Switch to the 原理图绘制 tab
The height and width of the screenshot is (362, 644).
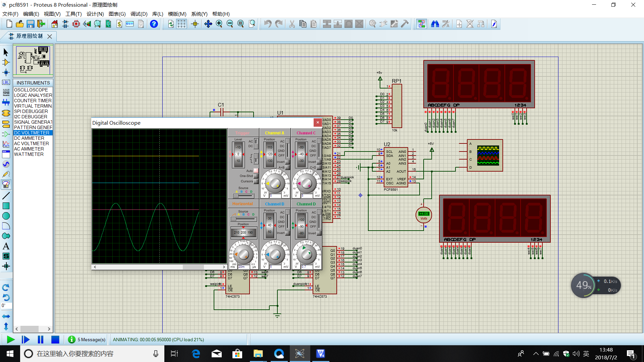click(x=30, y=36)
